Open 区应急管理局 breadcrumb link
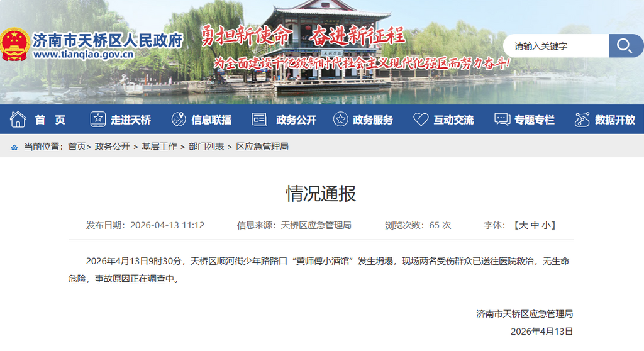Screen dimensions: 644x351 point(262,147)
